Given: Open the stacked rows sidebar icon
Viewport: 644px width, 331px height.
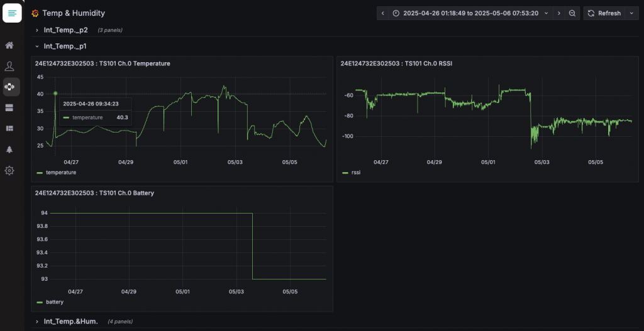Looking at the screenshot, I should point(9,108).
